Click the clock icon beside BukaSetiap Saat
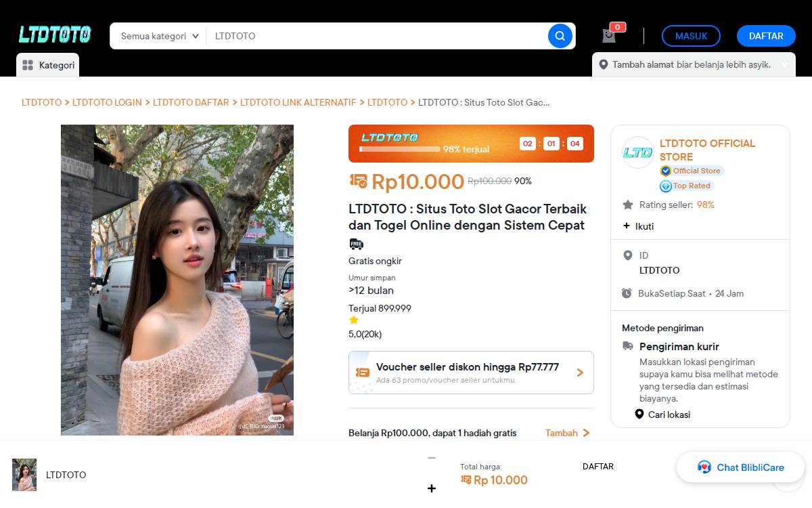 coord(627,293)
